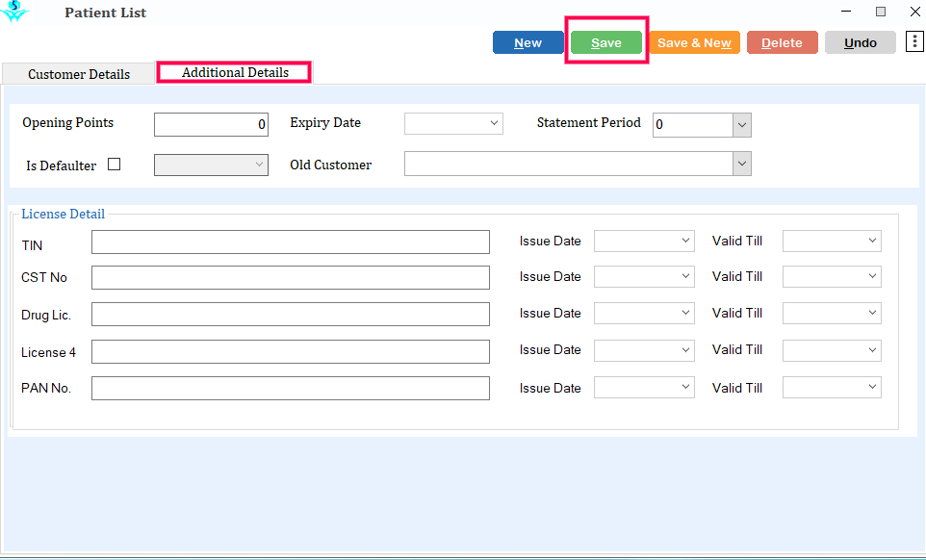Click into the CST No input field
Screen dimensions: 926x560
tap(291, 277)
